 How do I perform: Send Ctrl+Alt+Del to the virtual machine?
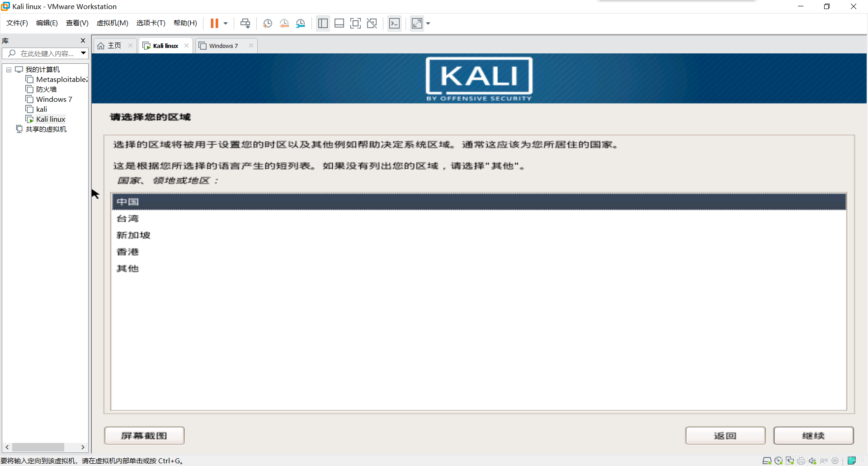point(245,23)
